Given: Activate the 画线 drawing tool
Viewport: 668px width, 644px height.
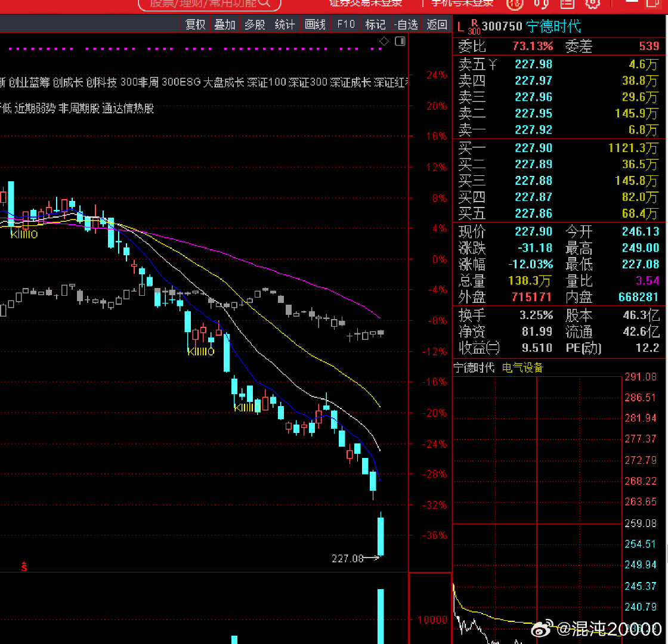Looking at the screenshot, I should point(316,24).
